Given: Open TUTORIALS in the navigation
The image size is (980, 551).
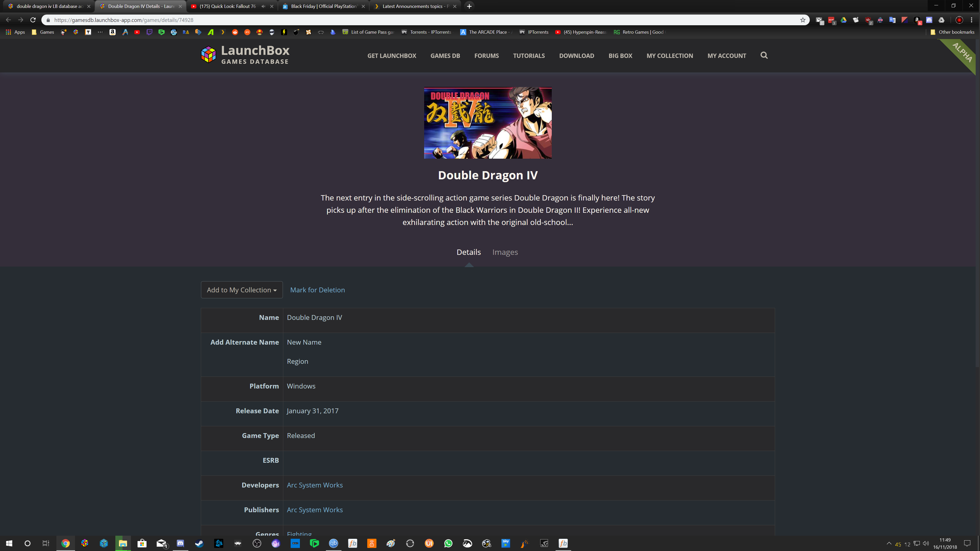Looking at the screenshot, I should (x=529, y=56).
